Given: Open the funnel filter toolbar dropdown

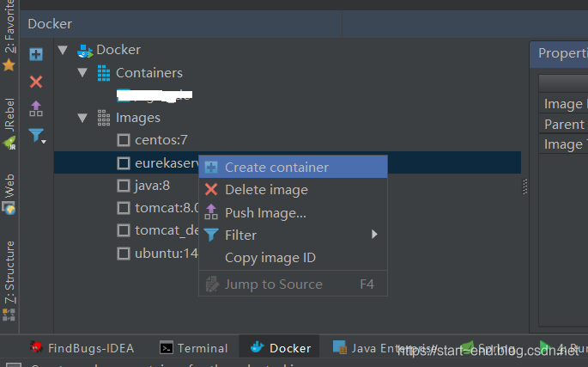Looking at the screenshot, I should (x=36, y=136).
